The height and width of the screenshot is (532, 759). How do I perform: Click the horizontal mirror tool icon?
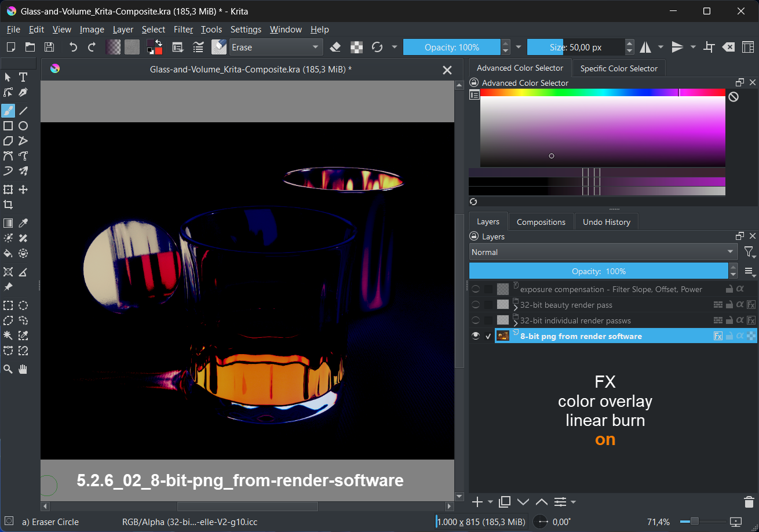click(x=645, y=48)
